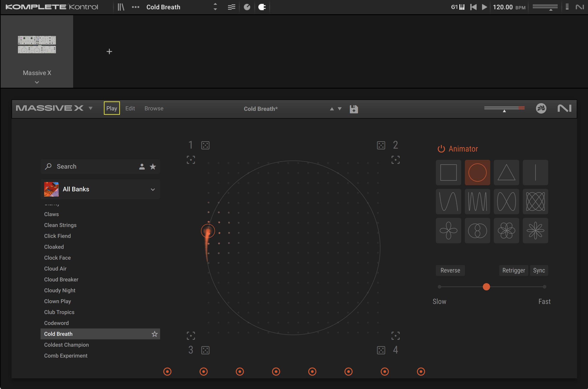This screenshot has height=389, width=588.
Task: Start playback with the transport play button
Action: click(x=485, y=7)
